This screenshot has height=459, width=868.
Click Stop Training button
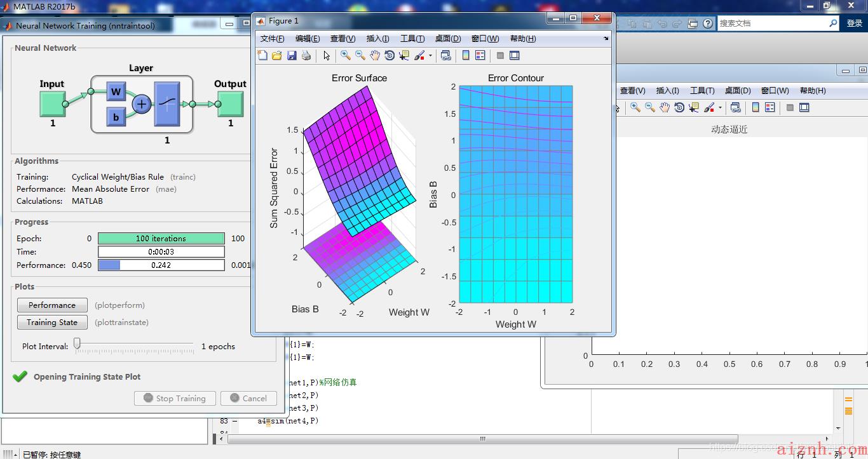click(174, 399)
